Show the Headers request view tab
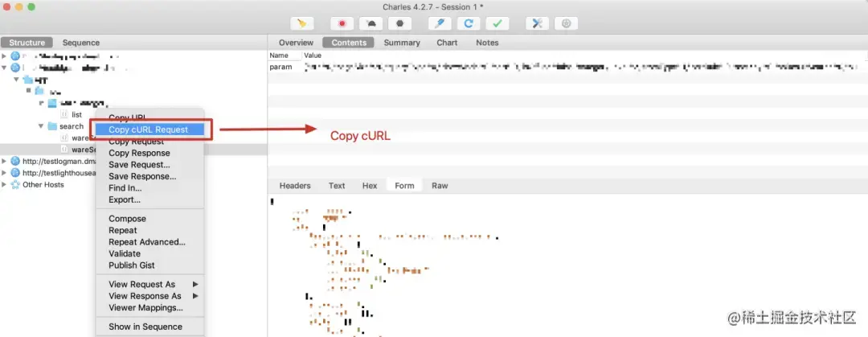Viewport: 868px width, 337px height. point(295,186)
